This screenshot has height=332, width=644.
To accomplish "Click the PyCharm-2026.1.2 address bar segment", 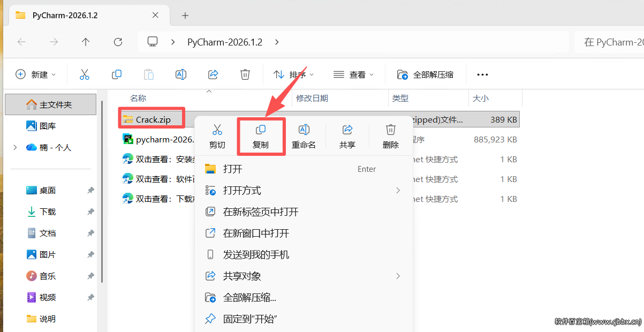I will pos(225,42).
